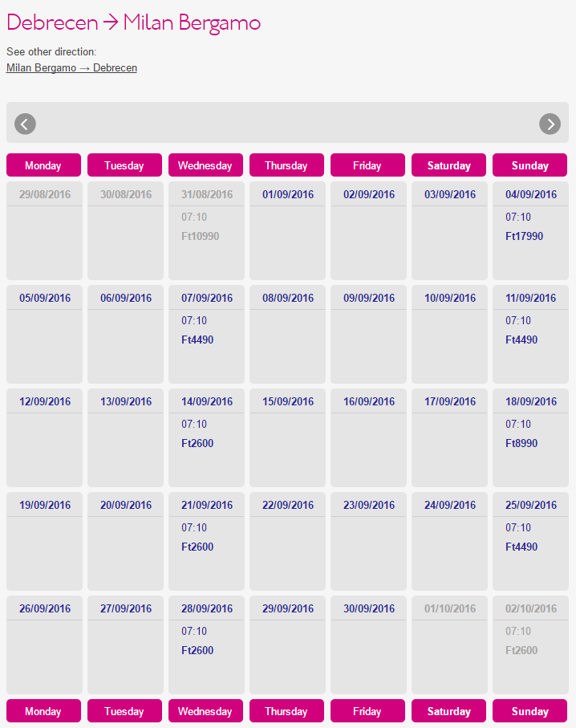Select the 01/10/2016 date

click(x=450, y=608)
